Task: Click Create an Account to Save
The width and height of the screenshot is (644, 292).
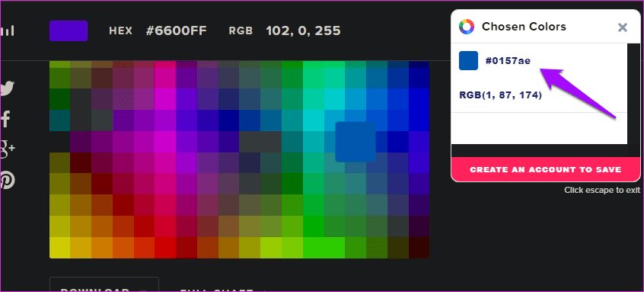Action: click(x=546, y=169)
